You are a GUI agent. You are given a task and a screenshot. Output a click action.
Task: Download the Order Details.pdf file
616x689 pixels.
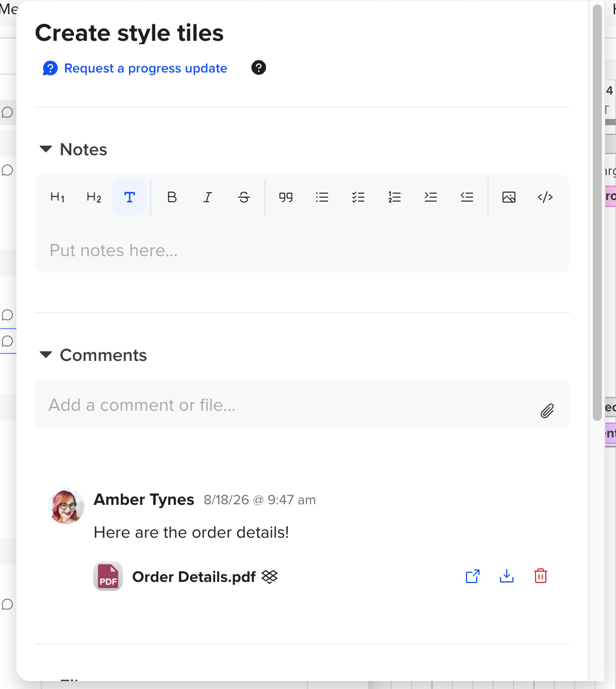pyautogui.click(x=507, y=576)
